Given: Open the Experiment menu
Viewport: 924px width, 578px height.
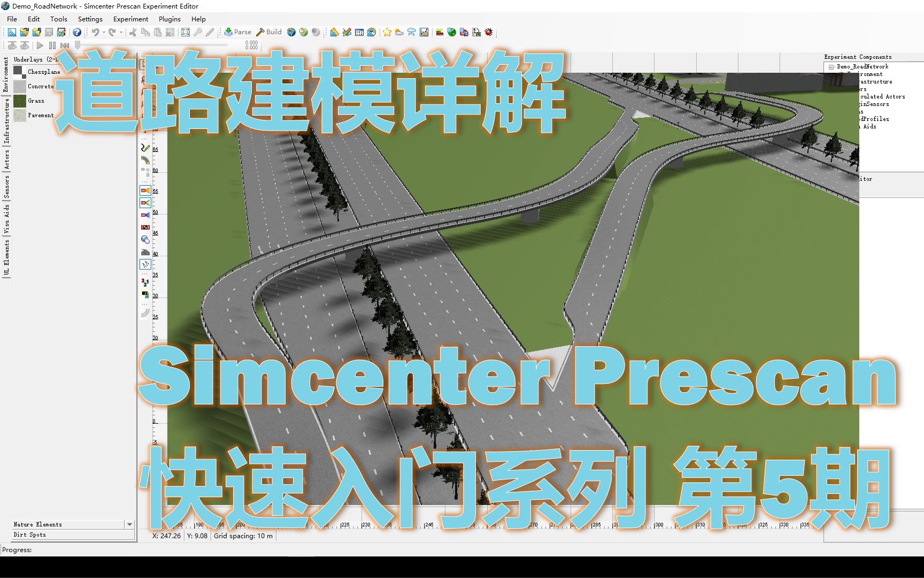Looking at the screenshot, I should [x=130, y=19].
